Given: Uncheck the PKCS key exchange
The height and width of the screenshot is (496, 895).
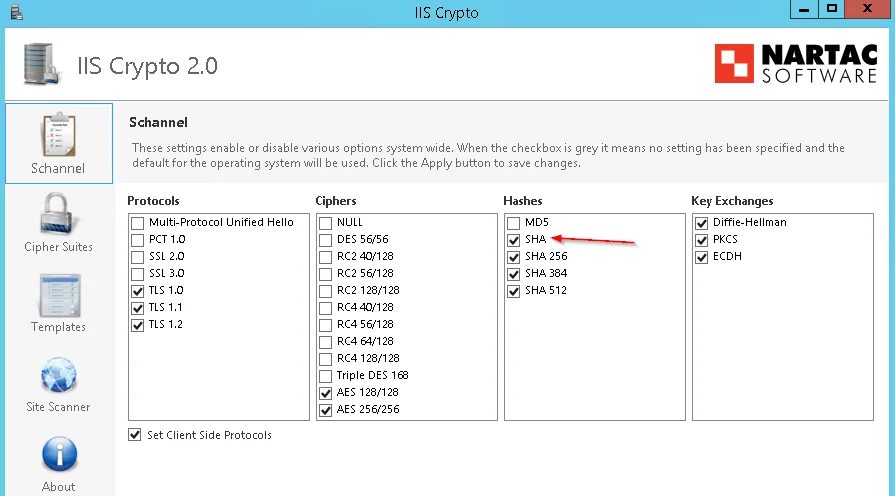Looking at the screenshot, I should [701, 240].
